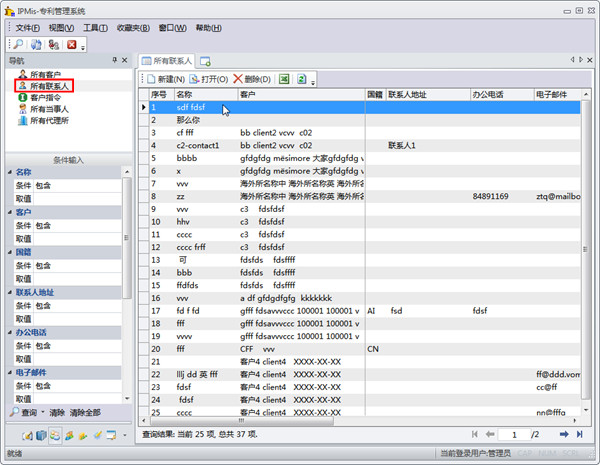
Task: Click the green refresh document icon
Action: (x=302, y=79)
